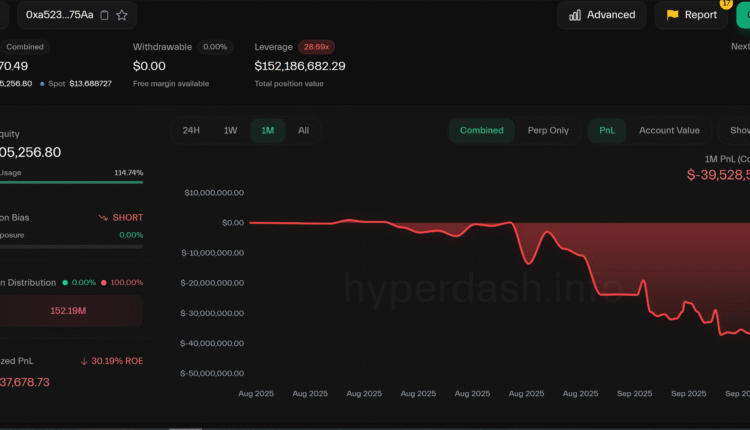Click the green dot in distribution legend

[66, 283]
